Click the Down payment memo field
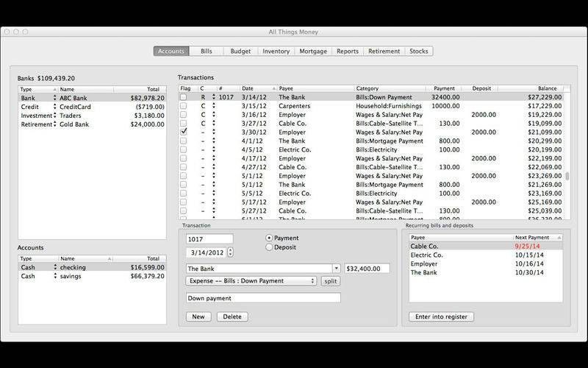The height and width of the screenshot is (368, 588). [263, 298]
